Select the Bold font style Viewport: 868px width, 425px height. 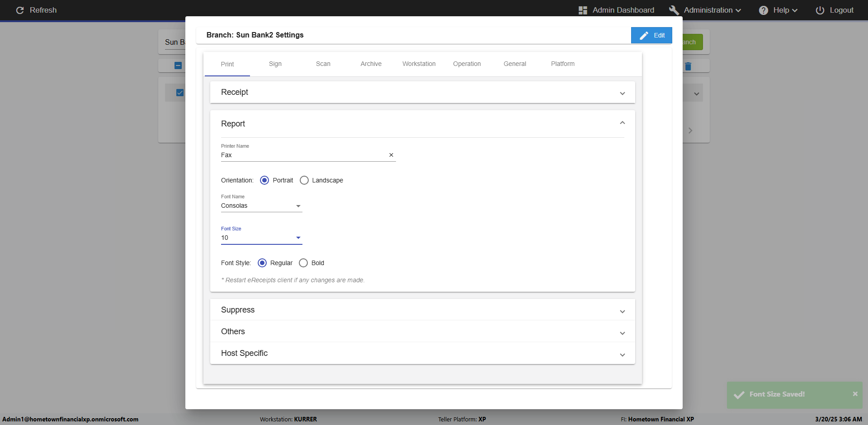click(303, 263)
